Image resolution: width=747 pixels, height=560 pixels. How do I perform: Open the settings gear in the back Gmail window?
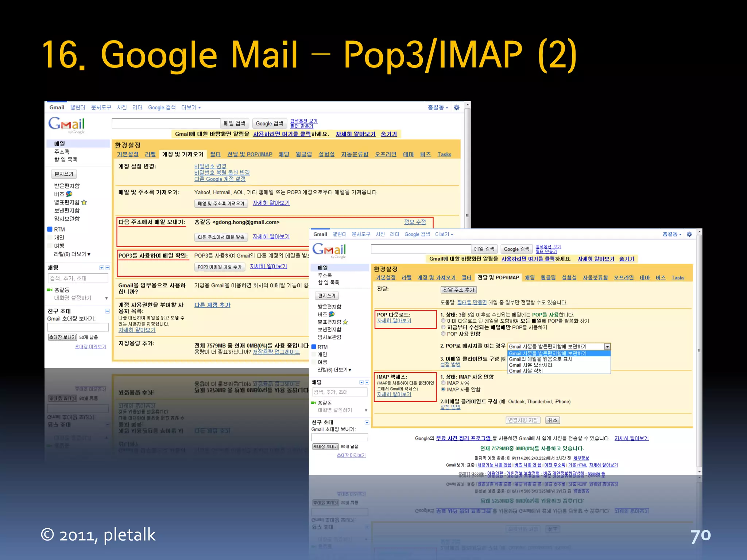456,108
